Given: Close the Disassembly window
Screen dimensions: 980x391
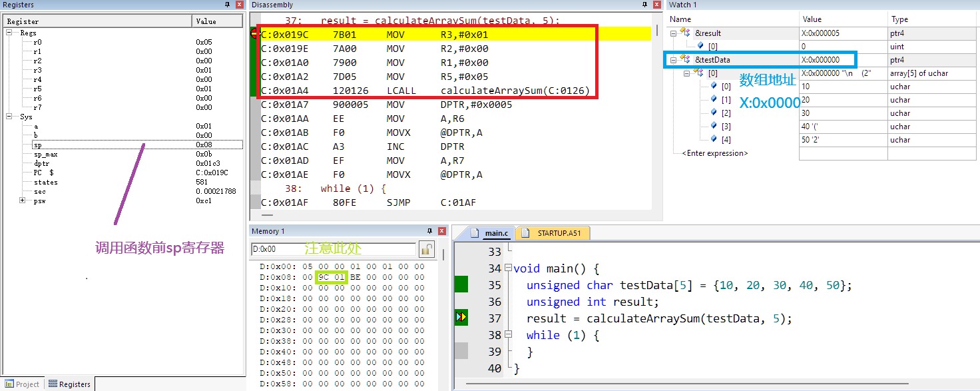Looking at the screenshot, I should tap(656, 5).
